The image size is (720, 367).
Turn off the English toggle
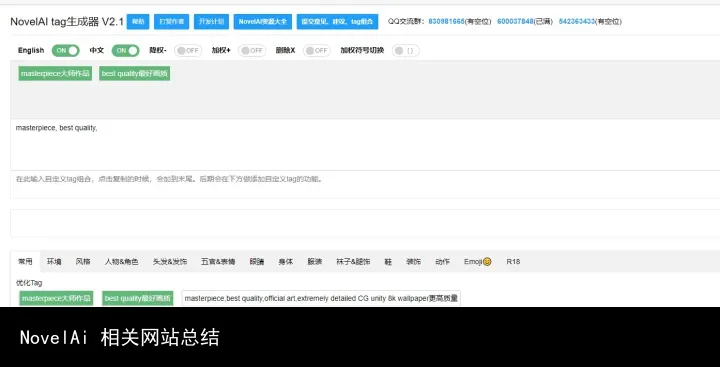(x=65, y=51)
